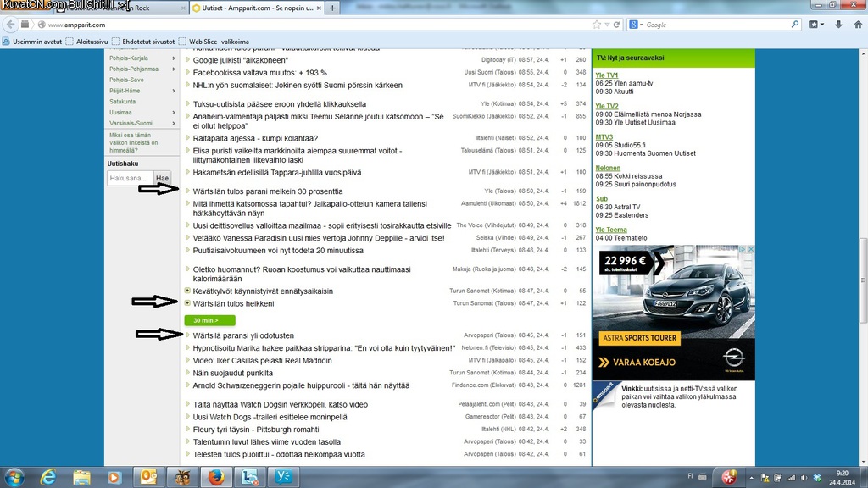Image resolution: width=868 pixels, height=488 pixels.
Task: Click the Windows Media Player taskbar icon
Action: pyautogui.click(x=115, y=477)
